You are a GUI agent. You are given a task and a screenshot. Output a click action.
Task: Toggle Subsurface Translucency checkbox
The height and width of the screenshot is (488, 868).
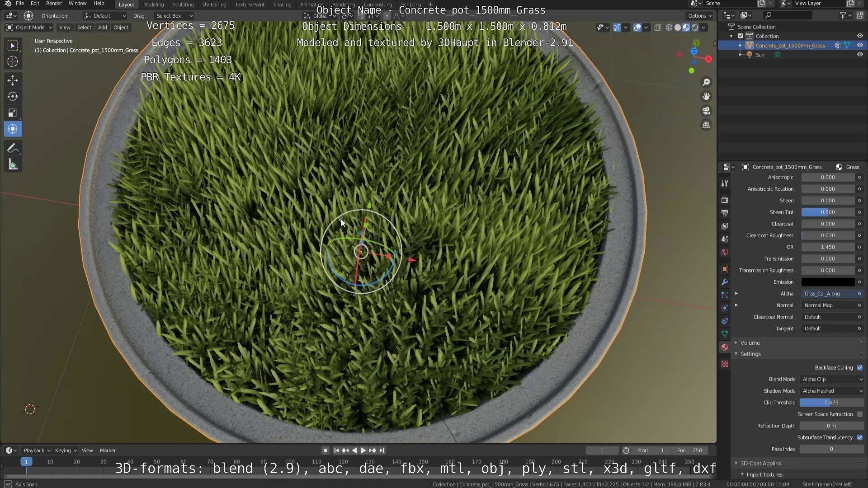tap(860, 437)
